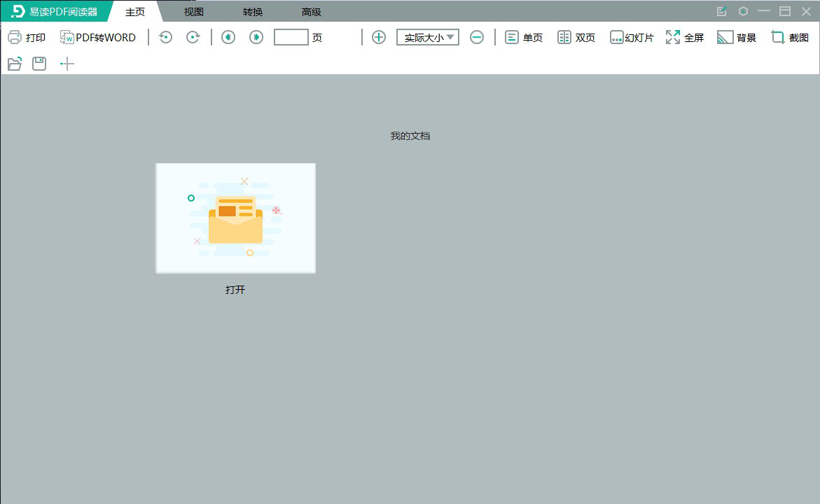Go to the next page
Screen dimensions: 820x504
256,37
